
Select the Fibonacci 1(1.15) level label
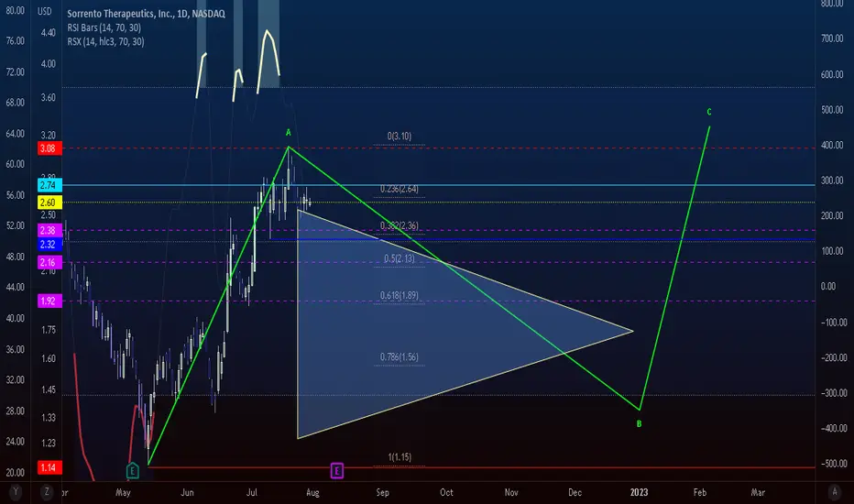(x=400, y=457)
